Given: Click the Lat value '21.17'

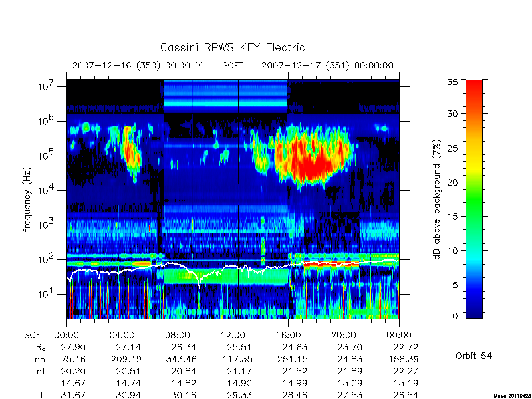Looking at the screenshot, I should click(x=239, y=372).
